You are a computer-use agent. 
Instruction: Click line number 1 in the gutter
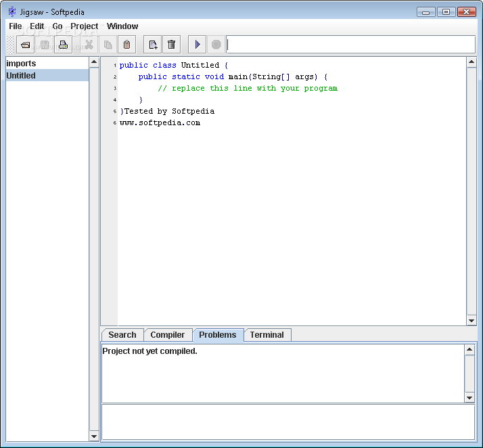(x=115, y=66)
